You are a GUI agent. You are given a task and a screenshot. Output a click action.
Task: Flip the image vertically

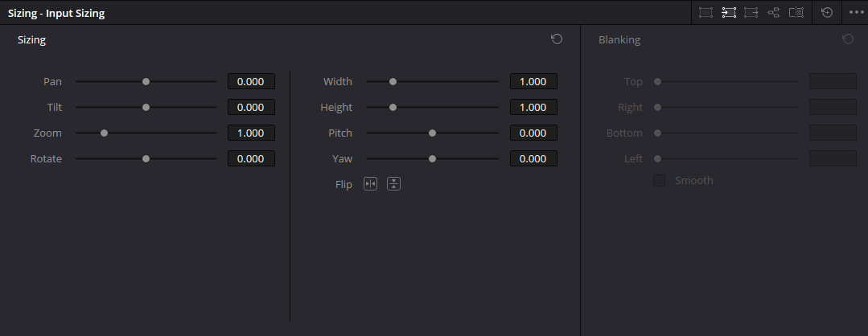(393, 184)
